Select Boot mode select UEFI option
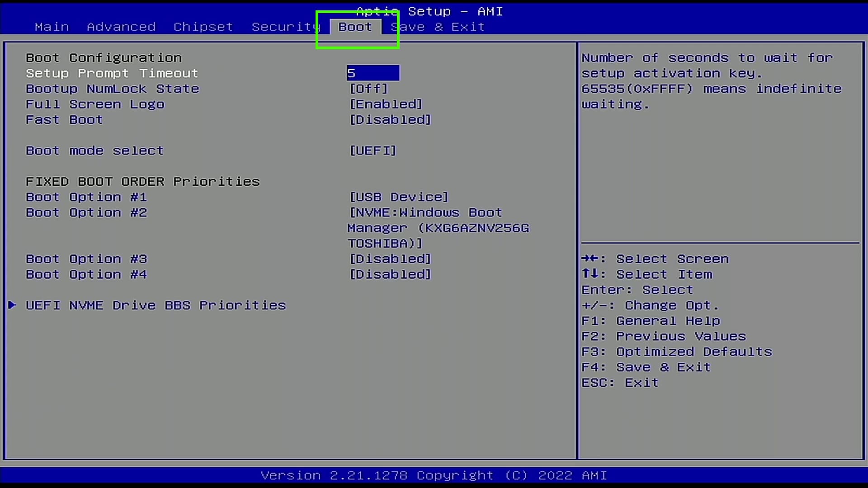 pyautogui.click(x=373, y=150)
